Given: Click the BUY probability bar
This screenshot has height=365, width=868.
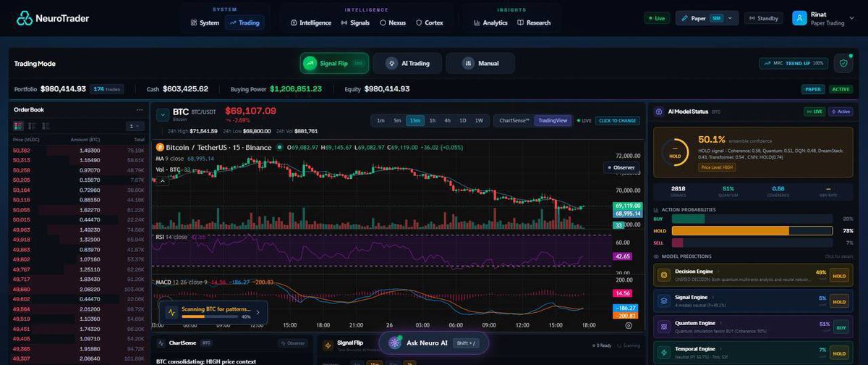Looking at the screenshot, I should point(751,218).
